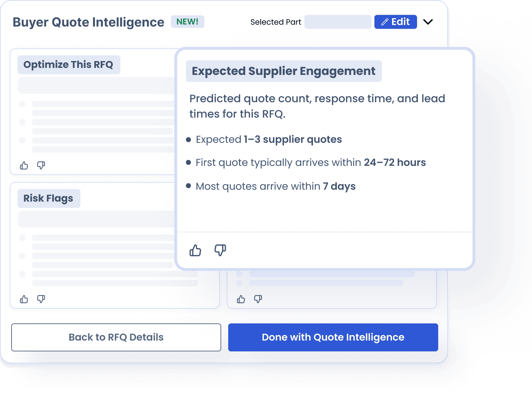This screenshot has height=399, width=532.
Task: Thumbs up the card behind Supplier Engagement
Action: point(241,299)
